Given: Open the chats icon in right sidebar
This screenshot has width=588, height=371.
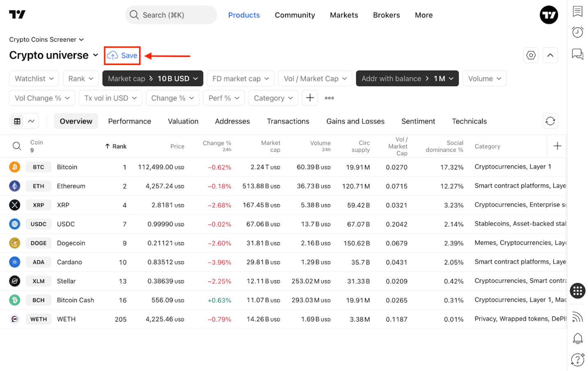Looking at the screenshot, I should (x=577, y=54).
